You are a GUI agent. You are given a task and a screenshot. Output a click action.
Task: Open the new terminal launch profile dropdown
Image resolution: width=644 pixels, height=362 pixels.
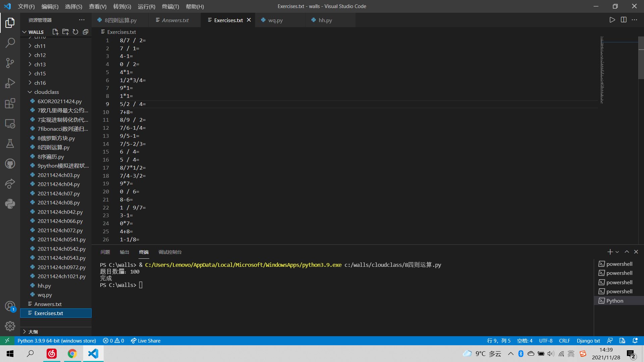[617, 252]
